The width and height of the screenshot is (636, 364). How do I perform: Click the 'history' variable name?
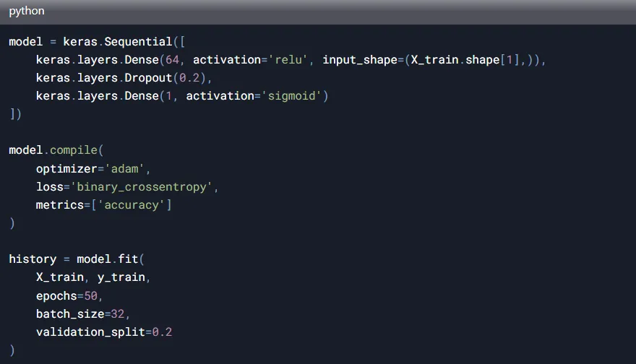tap(33, 259)
